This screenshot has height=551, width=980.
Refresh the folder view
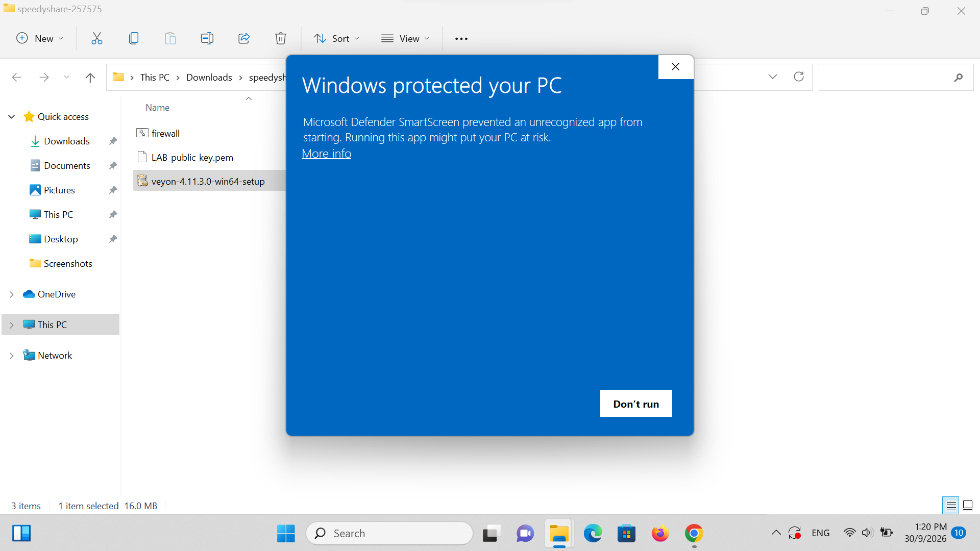(x=799, y=77)
